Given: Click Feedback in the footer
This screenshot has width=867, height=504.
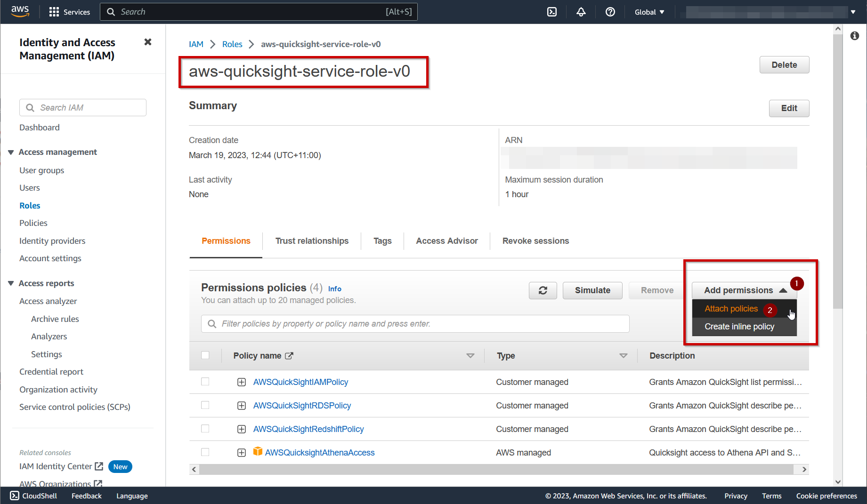Looking at the screenshot, I should (87, 496).
